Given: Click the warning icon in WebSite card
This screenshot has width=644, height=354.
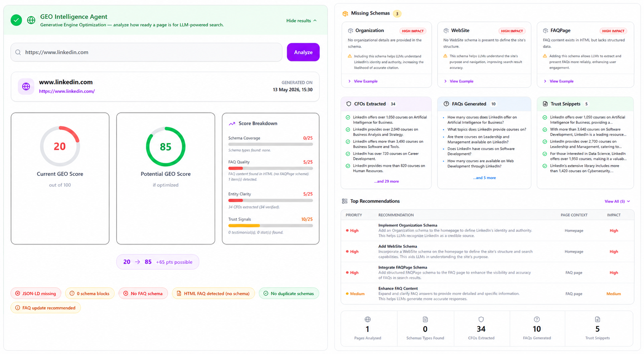Looking at the screenshot, I should (x=445, y=56).
